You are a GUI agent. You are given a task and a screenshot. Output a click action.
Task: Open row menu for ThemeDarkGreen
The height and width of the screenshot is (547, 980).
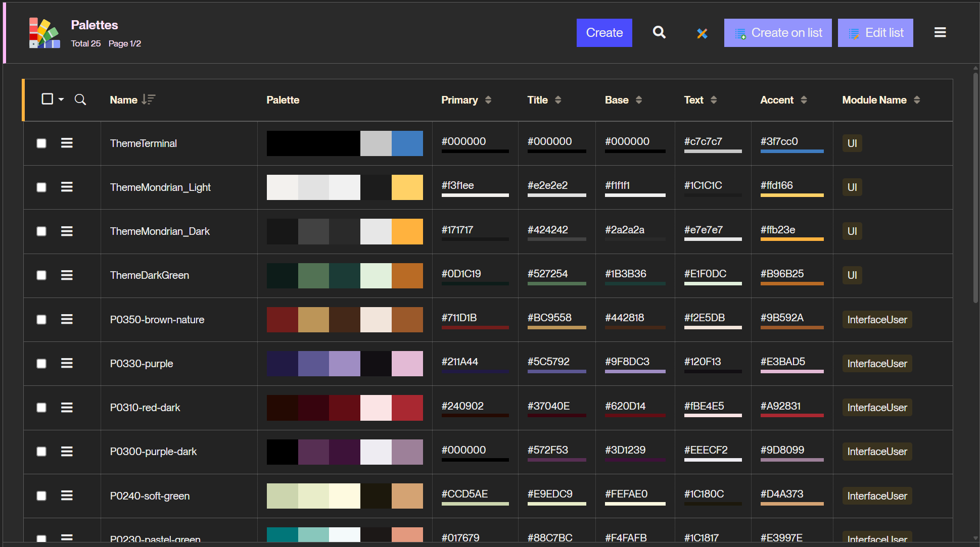click(x=67, y=275)
